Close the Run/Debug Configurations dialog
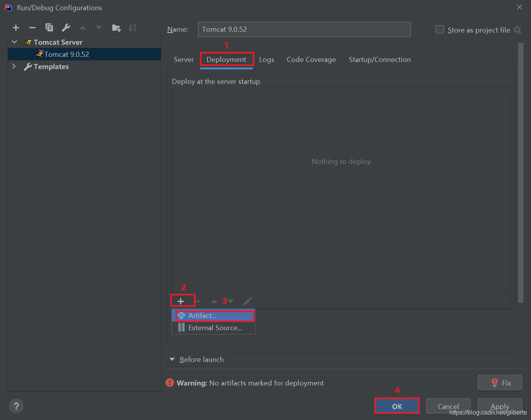This screenshot has width=531, height=420. tap(520, 7)
